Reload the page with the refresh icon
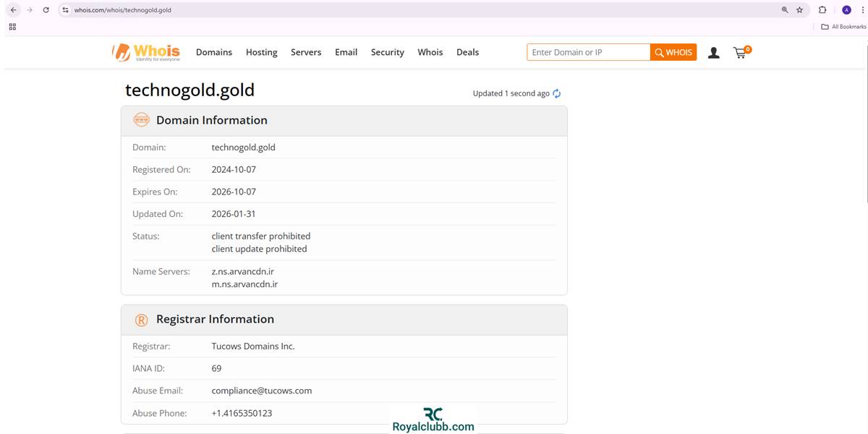This screenshot has width=868, height=434. point(46,10)
